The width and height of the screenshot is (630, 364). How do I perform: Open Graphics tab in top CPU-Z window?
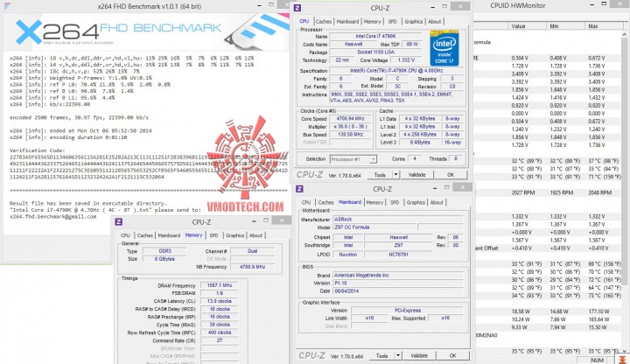point(413,22)
